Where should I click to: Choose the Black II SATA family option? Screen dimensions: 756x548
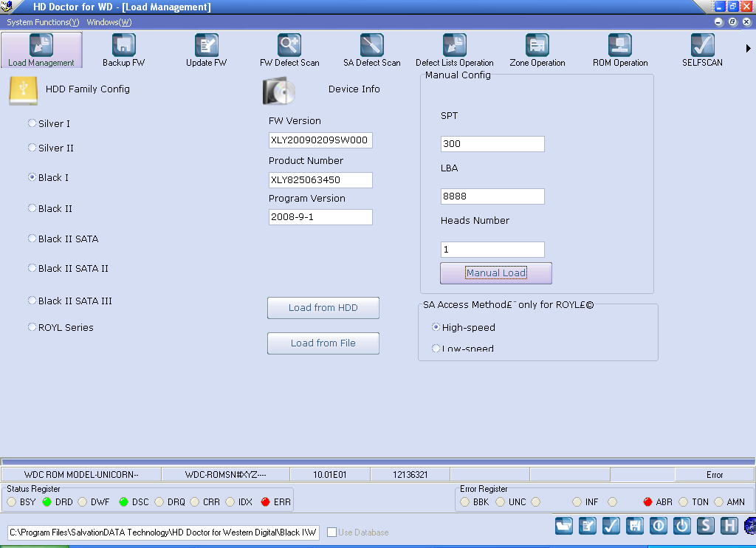pos(32,239)
